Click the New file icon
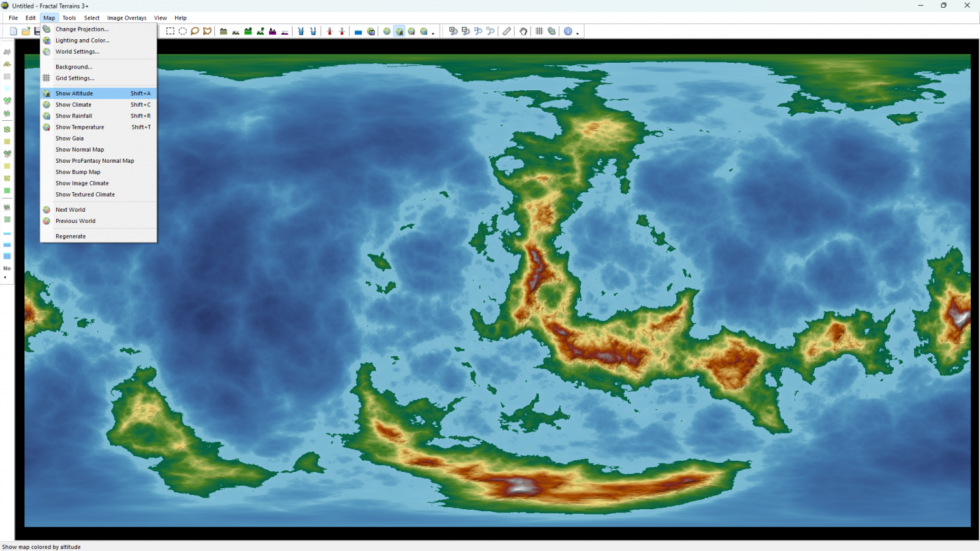The image size is (980, 551). 14,31
